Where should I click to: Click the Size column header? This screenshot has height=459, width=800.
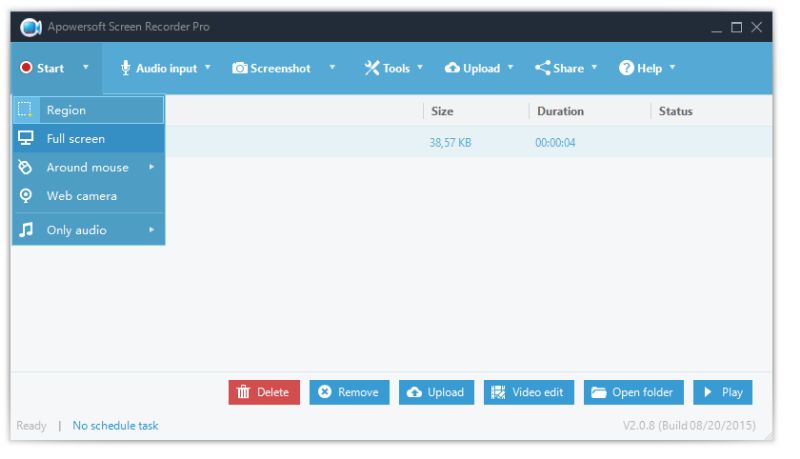tap(442, 111)
